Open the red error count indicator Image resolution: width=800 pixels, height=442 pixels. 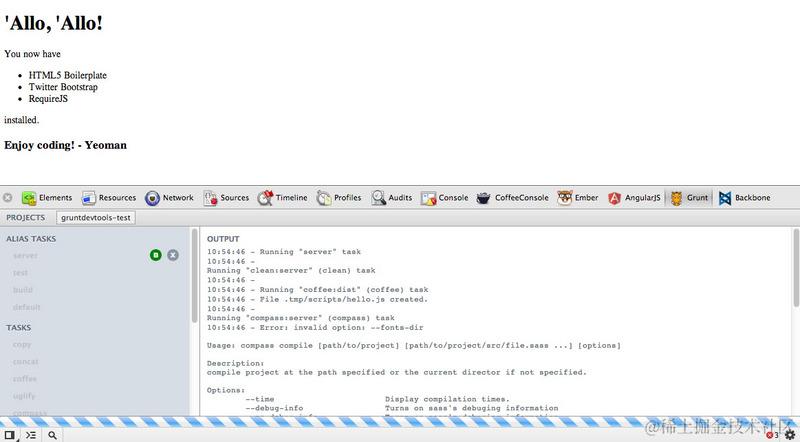click(772, 435)
